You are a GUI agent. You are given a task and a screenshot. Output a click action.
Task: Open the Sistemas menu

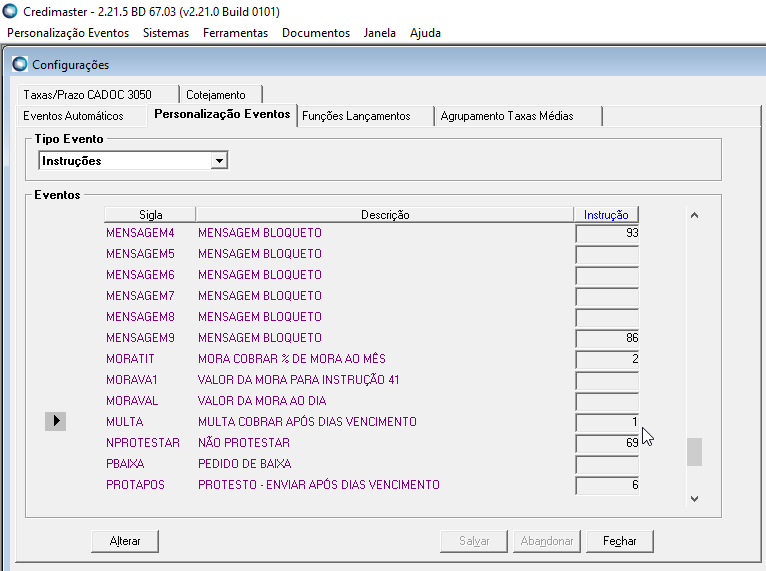point(166,33)
